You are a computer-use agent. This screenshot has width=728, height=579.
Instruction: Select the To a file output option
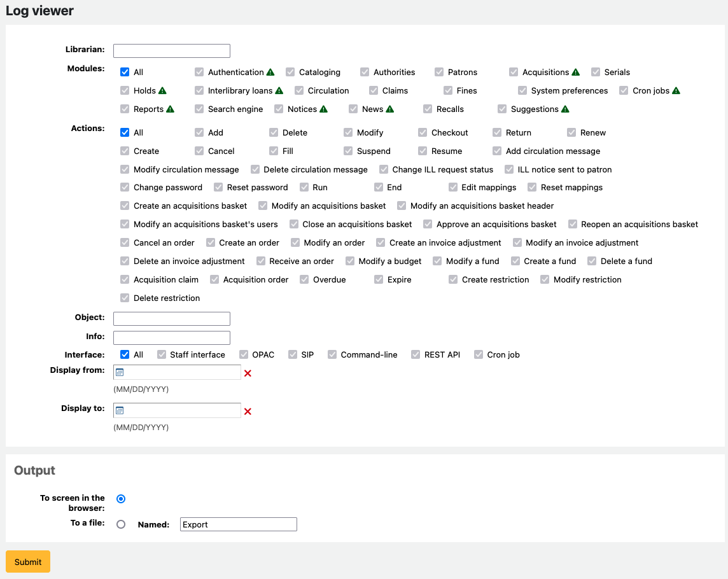click(x=121, y=524)
